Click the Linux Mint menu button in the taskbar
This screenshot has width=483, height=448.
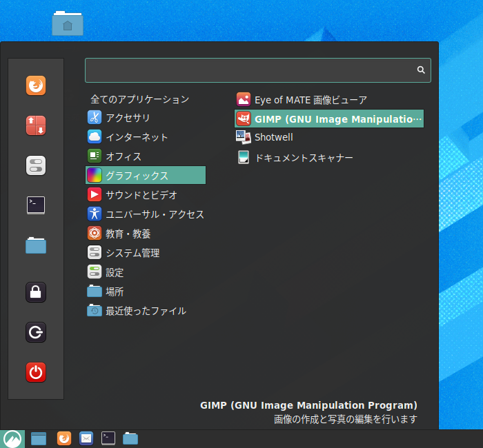tap(12, 439)
